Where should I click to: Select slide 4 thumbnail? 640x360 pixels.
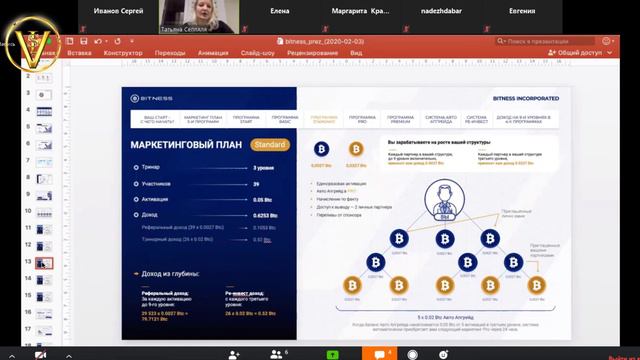point(44,111)
